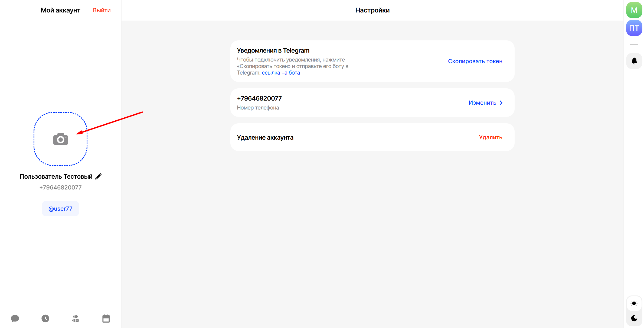Click Скопировать токен button

(475, 61)
